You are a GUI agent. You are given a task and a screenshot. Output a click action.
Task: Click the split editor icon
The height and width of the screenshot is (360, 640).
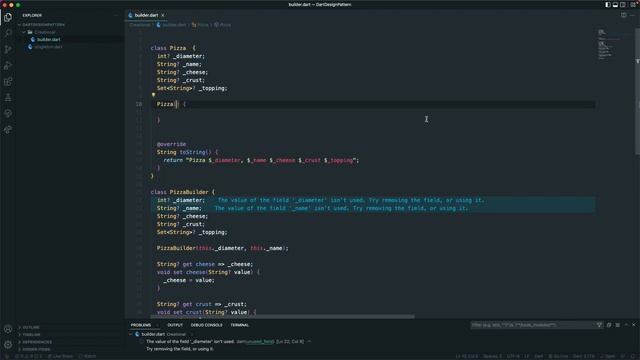coord(624,15)
